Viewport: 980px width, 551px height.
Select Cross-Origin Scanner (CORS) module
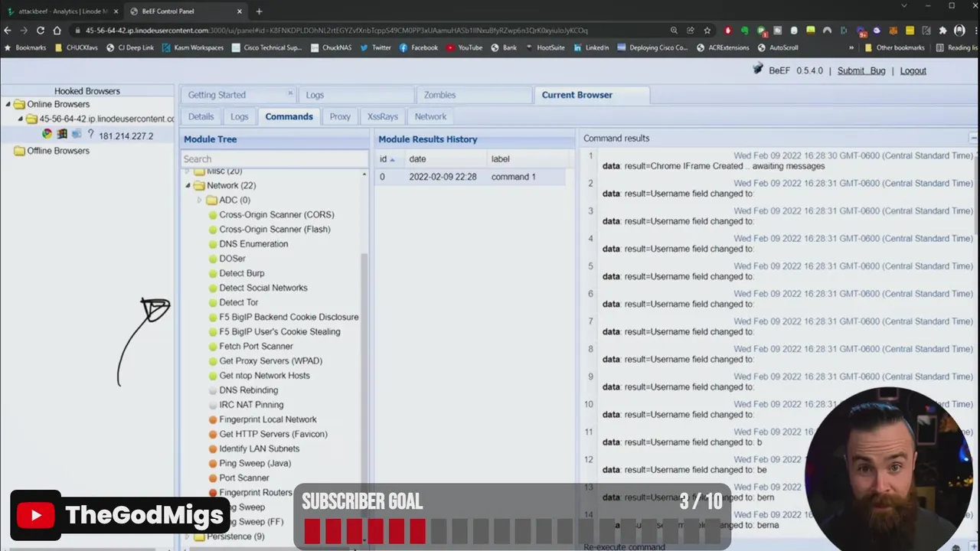pyautogui.click(x=276, y=215)
